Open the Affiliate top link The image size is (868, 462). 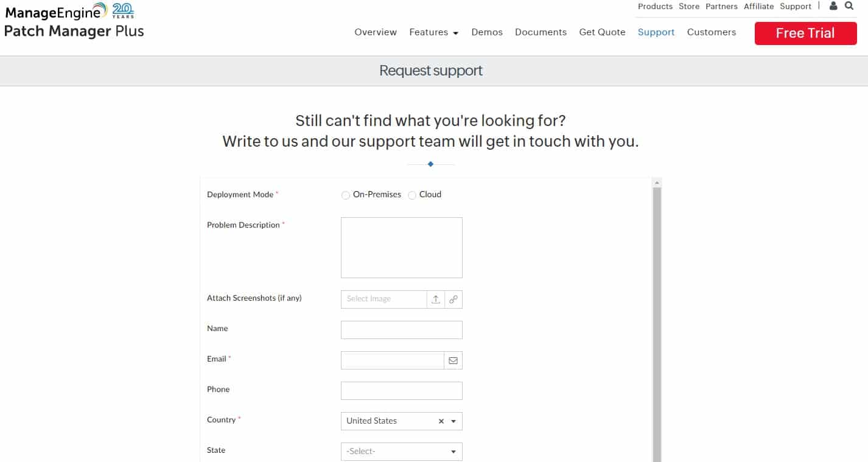click(x=759, y=6)
